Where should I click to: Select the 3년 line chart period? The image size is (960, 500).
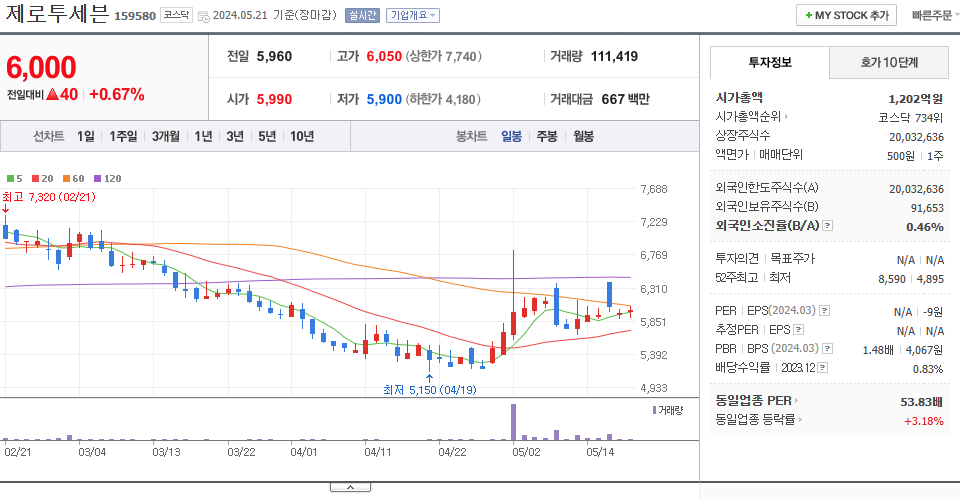[x=235, y=136]
